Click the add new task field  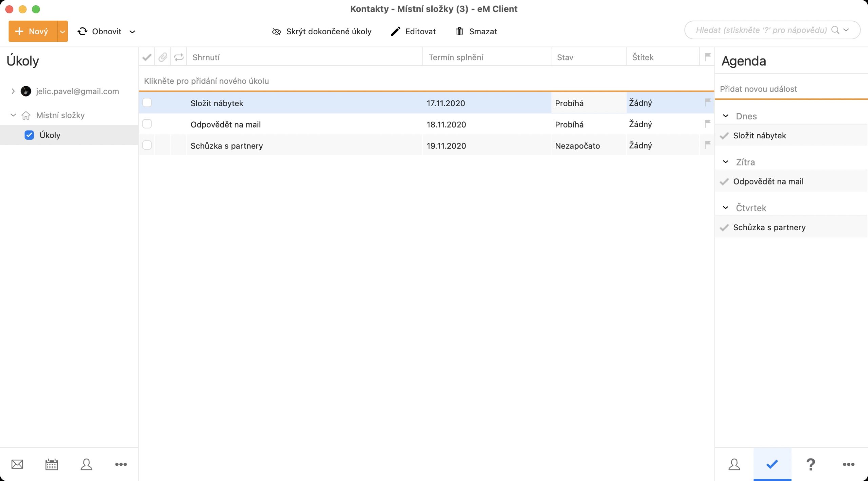pos(206,81)
